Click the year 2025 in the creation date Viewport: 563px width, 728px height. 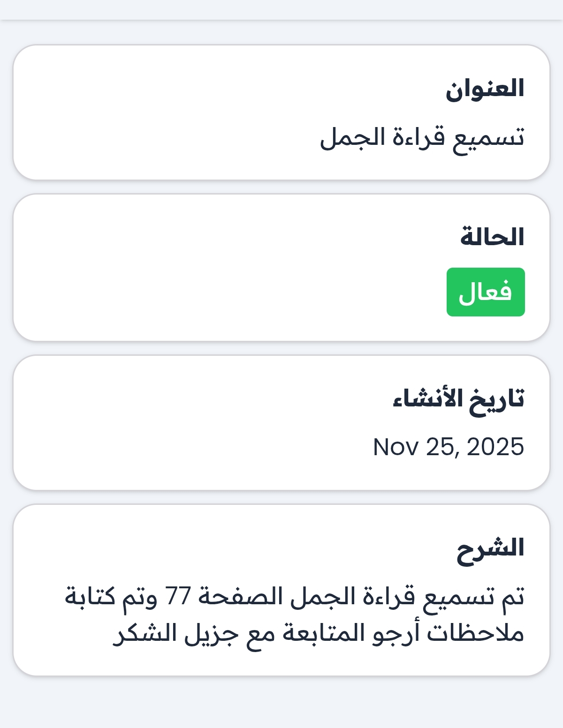point(495,447)
